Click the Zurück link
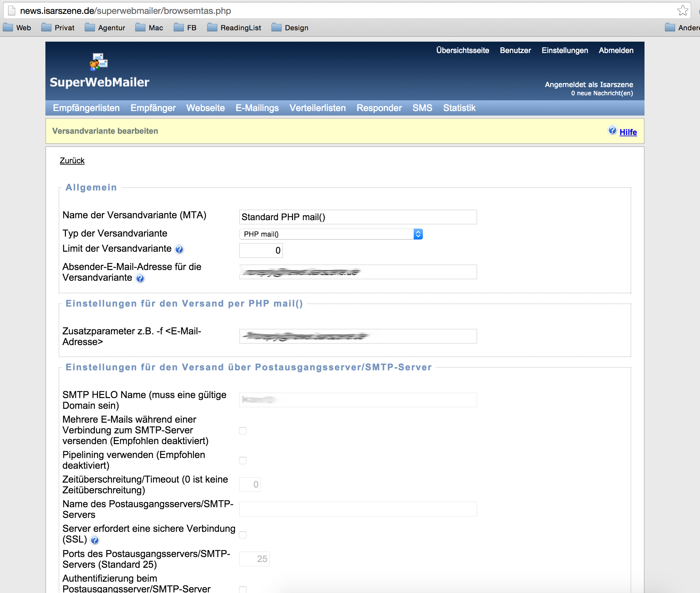 pyautogui.click(x=72, y=161)
